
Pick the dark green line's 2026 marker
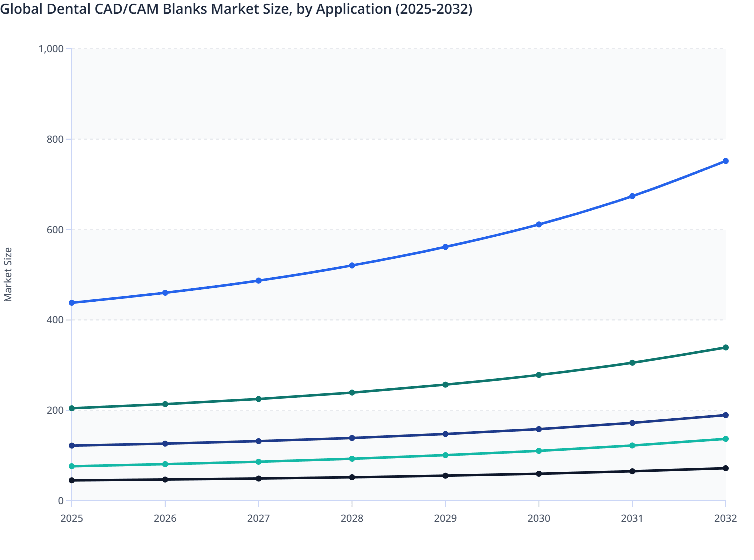tap(165, 404)
